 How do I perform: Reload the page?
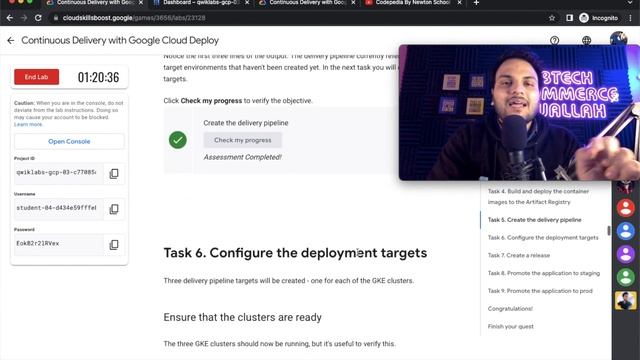(38, 18)
